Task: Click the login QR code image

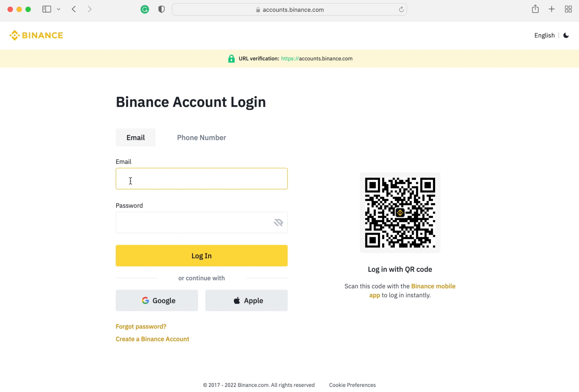Action: (400, 213)
